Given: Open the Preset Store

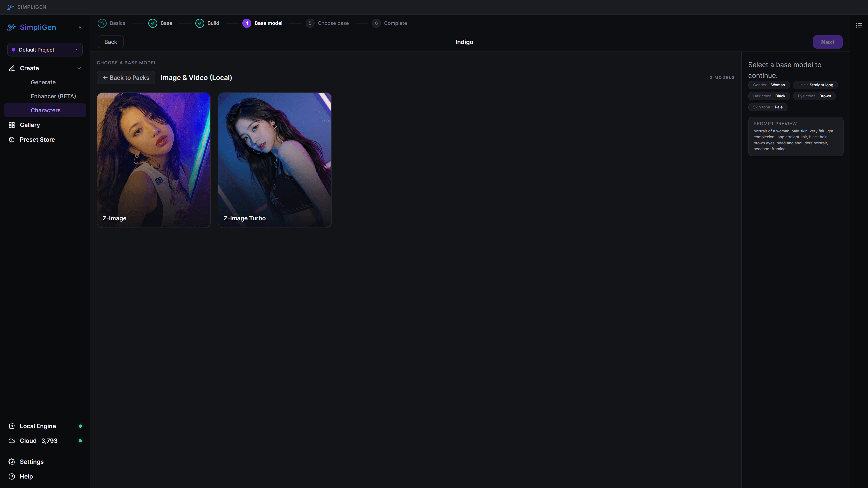Looking at the screenshot, I should tap(37, 139).
